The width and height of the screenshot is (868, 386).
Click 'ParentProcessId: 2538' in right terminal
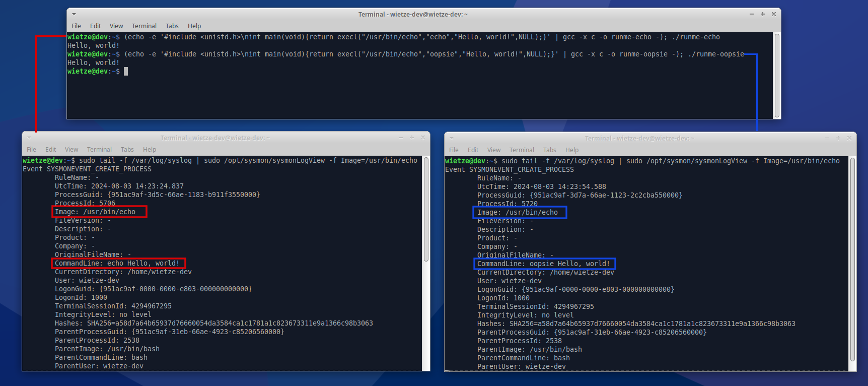click(x=520, y=341)
